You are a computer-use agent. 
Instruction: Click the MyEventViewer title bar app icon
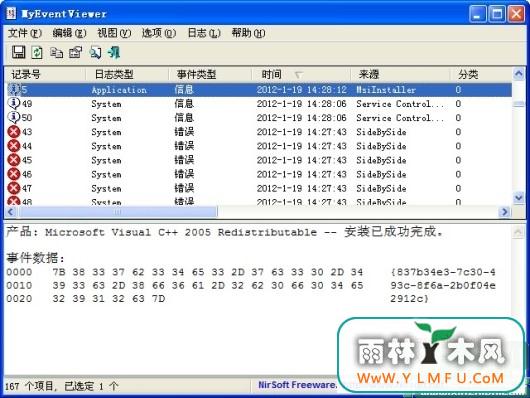click(11, 14)
